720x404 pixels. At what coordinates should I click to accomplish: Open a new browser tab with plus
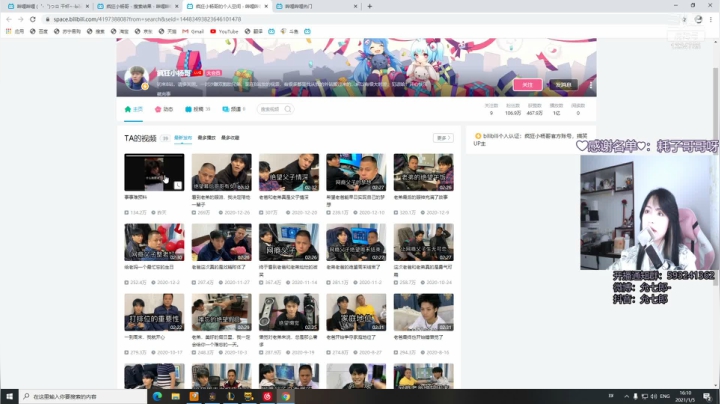point(370,6)
